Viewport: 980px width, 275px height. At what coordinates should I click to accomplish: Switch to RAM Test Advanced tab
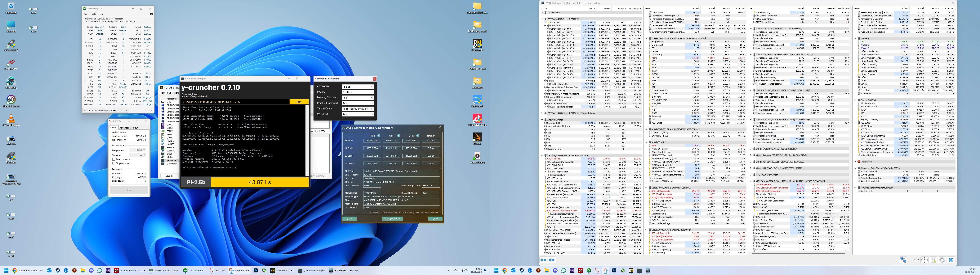click(124, 128)
